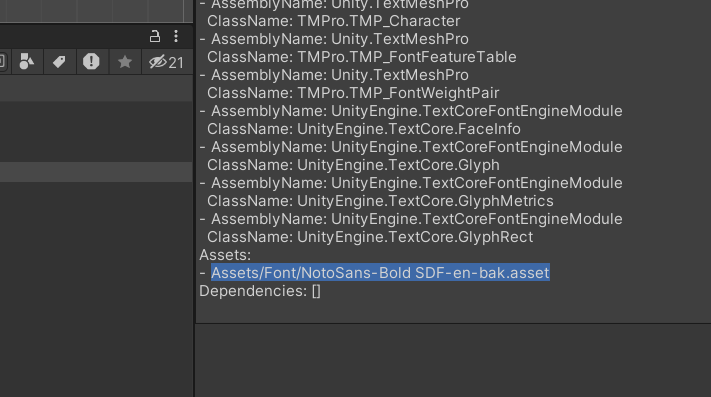Screen dimensions: 711x397
Task: Open the import log exclamation icon
Action: 91,61
